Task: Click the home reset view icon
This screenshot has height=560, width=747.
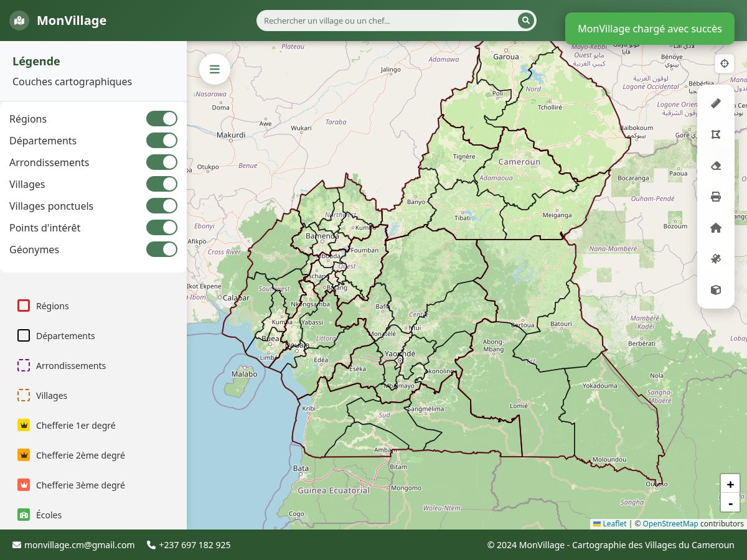Action: click(x=716, y=228)
